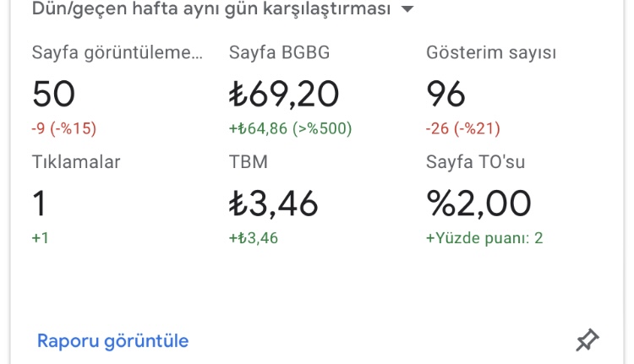The width and height of the screenshot is (634, 364).
Task: Select the clicks value 1
Action: pyautogui.click(x=39, y=204)
